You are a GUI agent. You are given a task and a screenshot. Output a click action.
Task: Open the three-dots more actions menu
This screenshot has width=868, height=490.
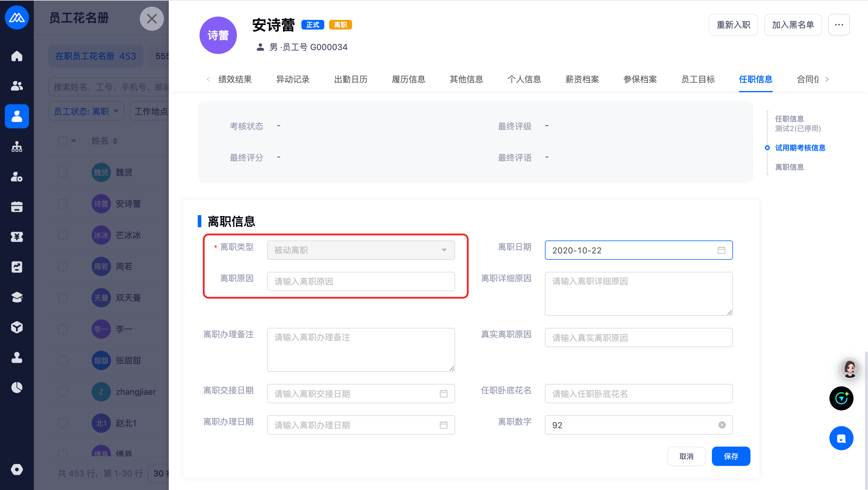point(839,25)
